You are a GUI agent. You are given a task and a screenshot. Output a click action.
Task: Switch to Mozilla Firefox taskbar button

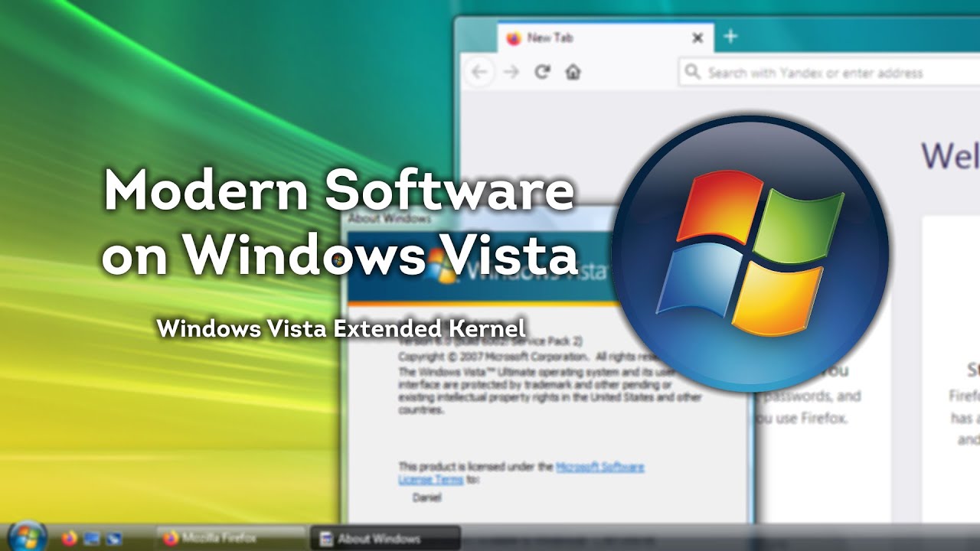230,538
